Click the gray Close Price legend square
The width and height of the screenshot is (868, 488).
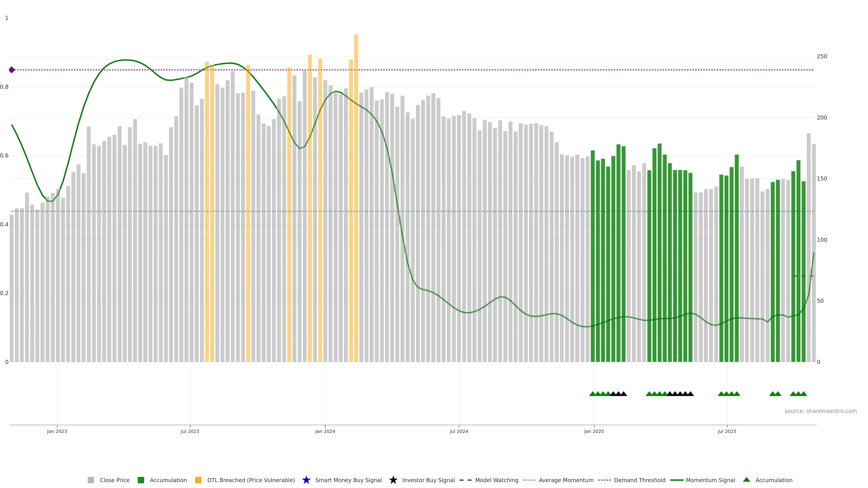tap(91, 480)
